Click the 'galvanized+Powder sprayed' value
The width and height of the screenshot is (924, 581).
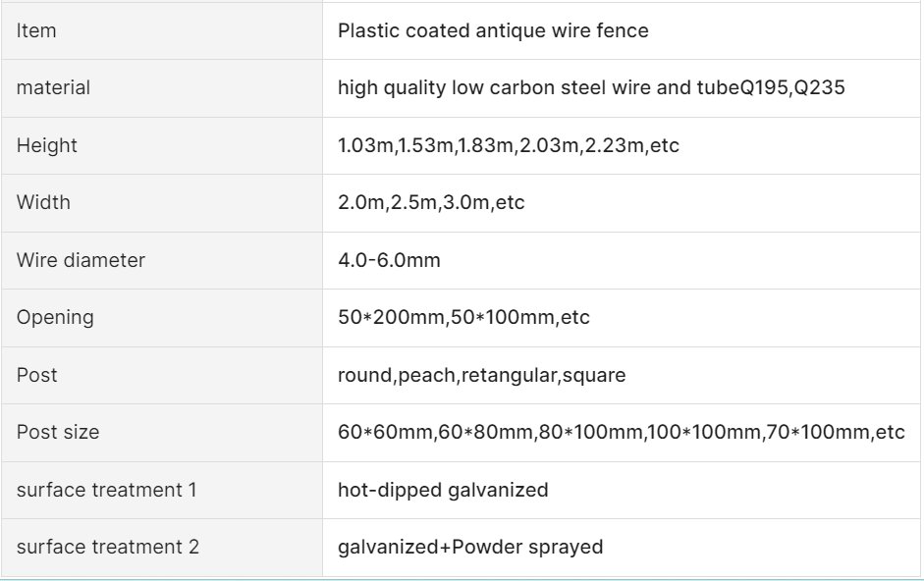point(470,548)
